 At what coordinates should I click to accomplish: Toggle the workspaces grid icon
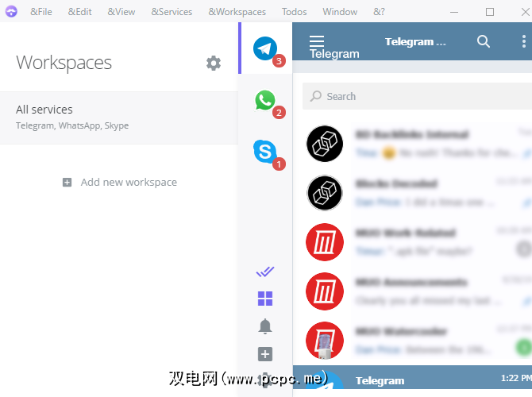tap(265, 299)
